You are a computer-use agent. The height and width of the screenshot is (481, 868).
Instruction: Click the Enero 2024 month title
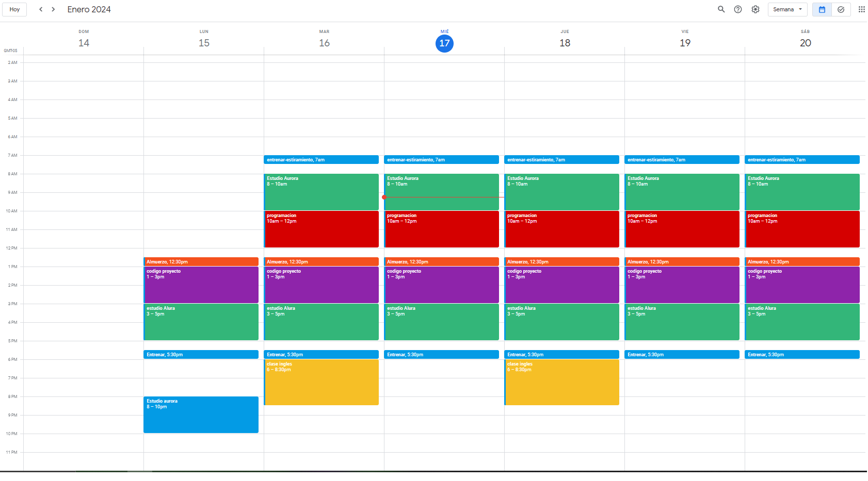point(89,9)
